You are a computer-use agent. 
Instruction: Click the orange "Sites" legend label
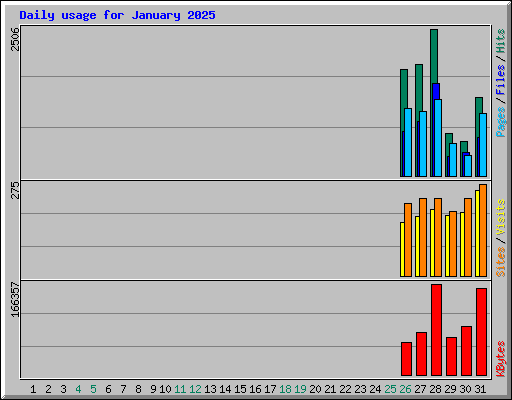click(x=500, y=262)
